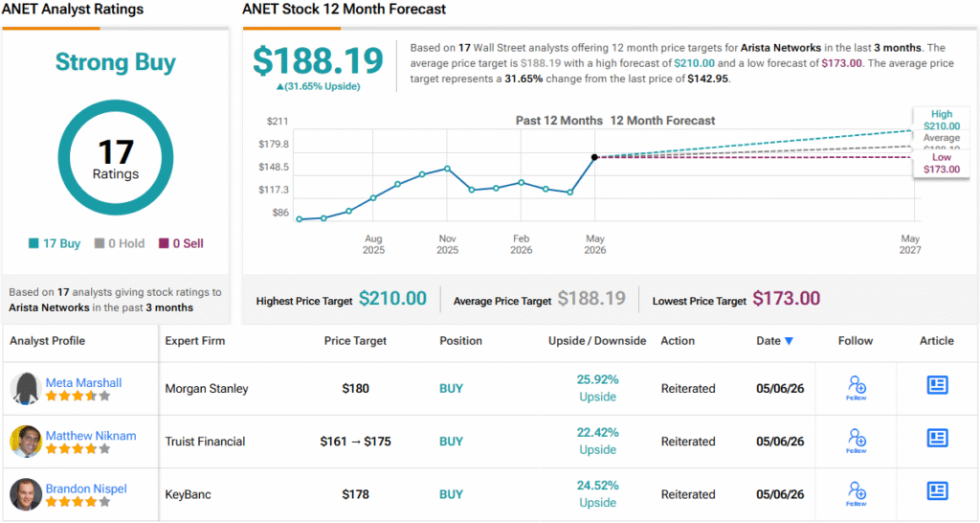
Task: Open Matthew Niknam analyst profile link
Action: [x=91, y=436]
